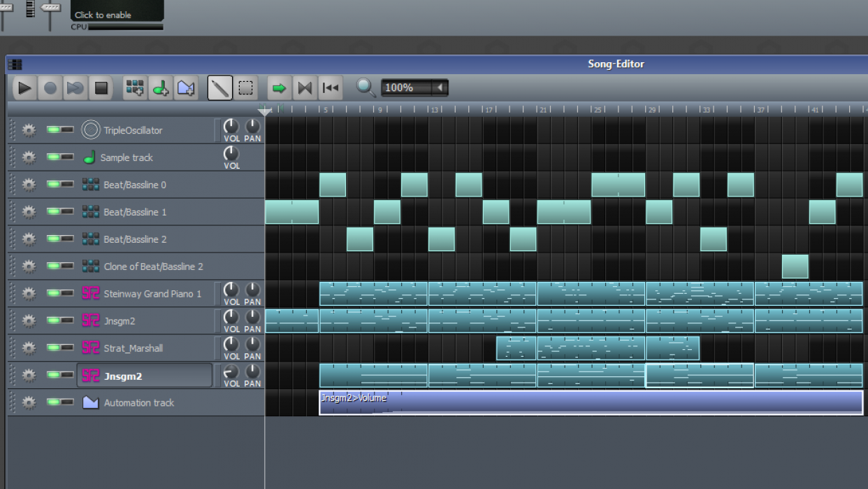Viewport: 868px width, 489px height.
Task: Open Strat_Marshall track gear menu
Action: tap(29, 348)
